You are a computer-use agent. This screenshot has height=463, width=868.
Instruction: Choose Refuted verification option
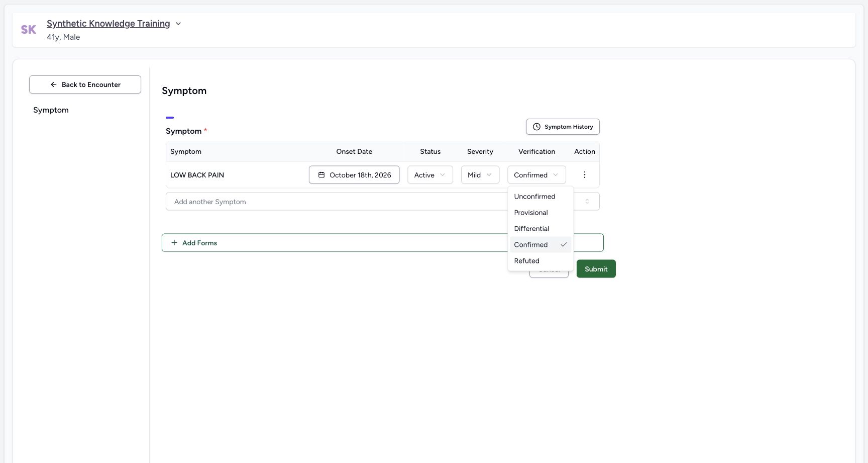coord(540,261)
